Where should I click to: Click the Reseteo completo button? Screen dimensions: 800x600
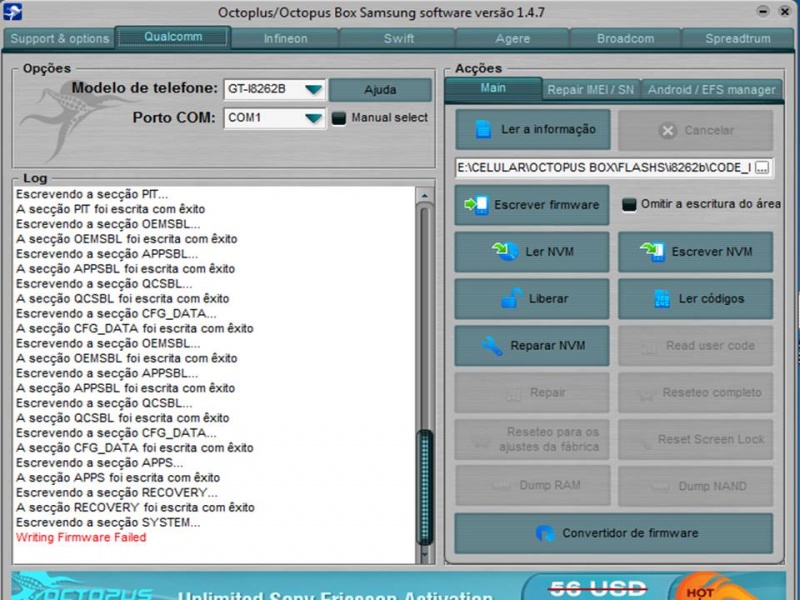click(x=695, y=393)
